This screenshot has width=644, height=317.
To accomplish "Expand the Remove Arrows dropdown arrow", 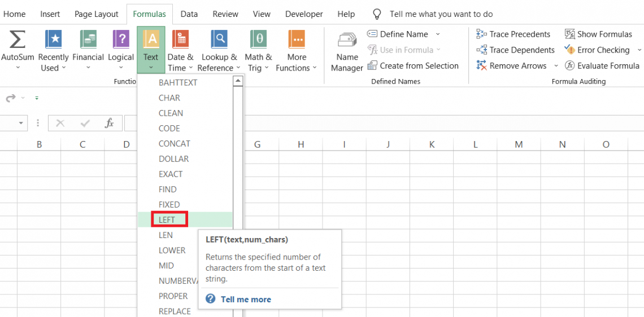I will (556, 66).
